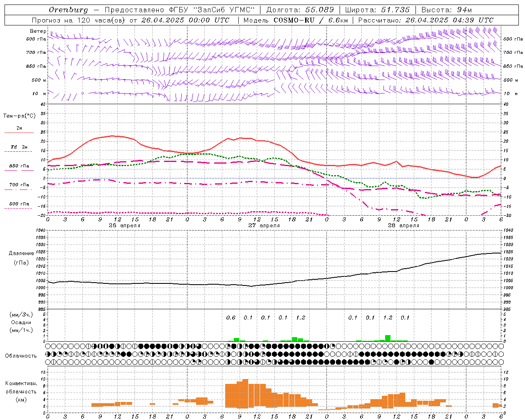Click the tallest orange convective cloud bar

click(245, 394)
